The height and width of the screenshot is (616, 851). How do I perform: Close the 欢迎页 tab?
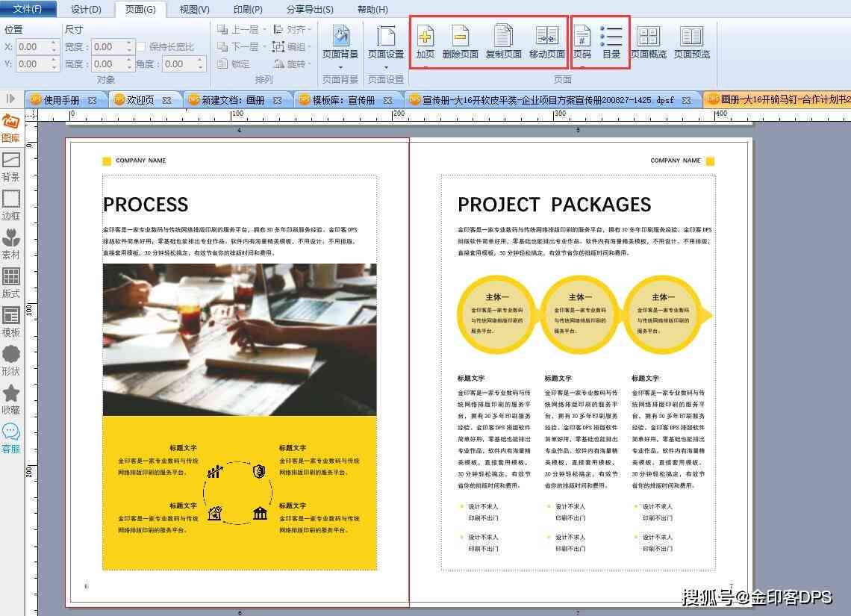166,100
